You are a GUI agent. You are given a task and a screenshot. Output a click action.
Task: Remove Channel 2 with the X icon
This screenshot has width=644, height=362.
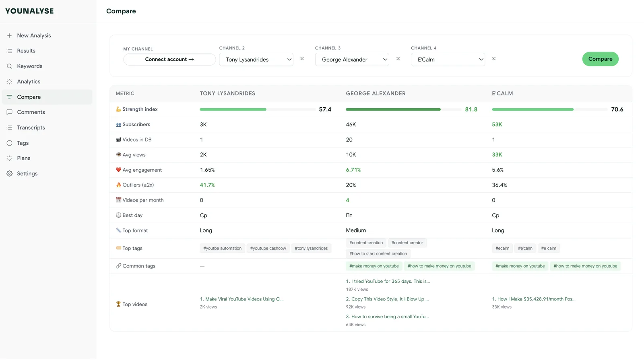click(302, 59)
